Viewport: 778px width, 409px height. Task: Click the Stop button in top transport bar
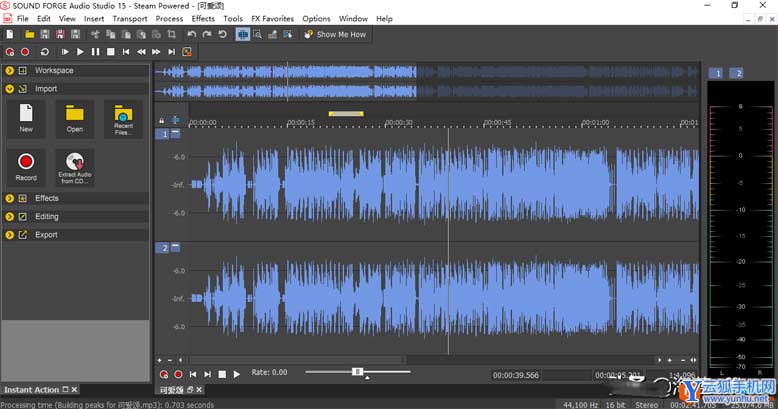point(110,51)
